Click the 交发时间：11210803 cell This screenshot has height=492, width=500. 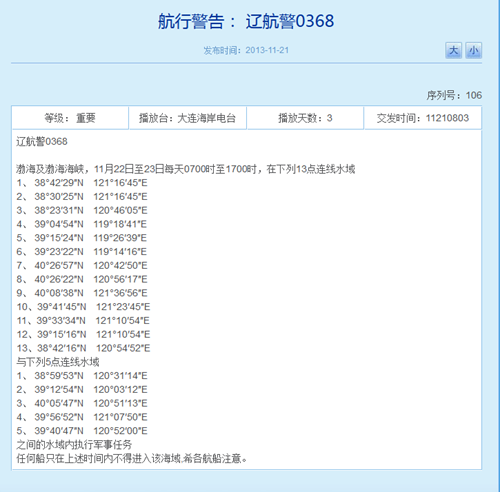(423, 118)
